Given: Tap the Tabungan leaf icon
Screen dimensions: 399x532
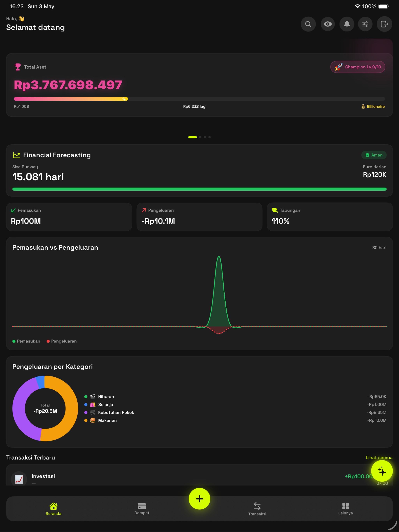Looking at the screenshot, I should [275, 210].
